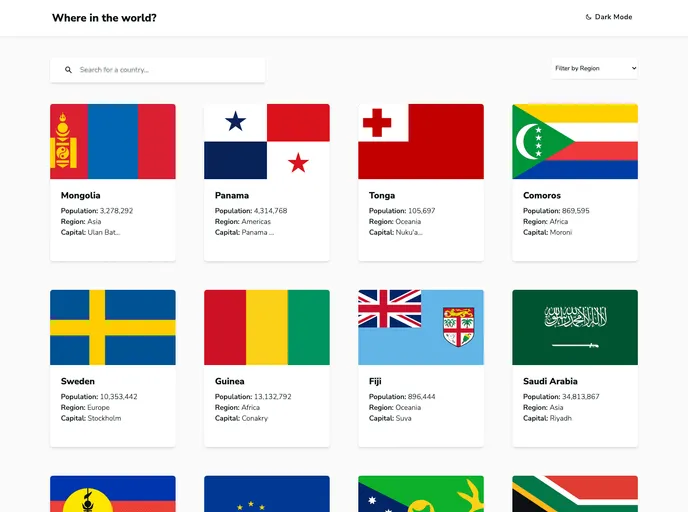Open the Guinea flag card
The width and height of the screenshot is (688, 512).
tap(267, 327)
